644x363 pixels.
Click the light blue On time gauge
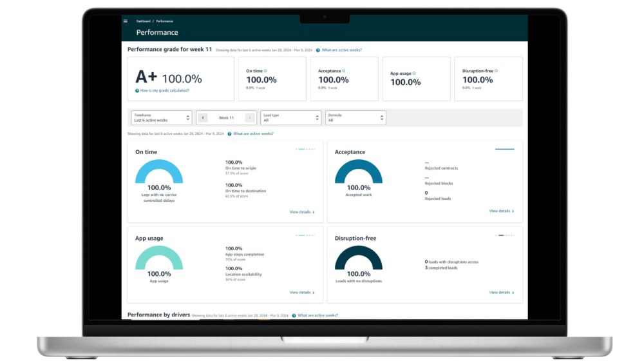pos(159,172)
